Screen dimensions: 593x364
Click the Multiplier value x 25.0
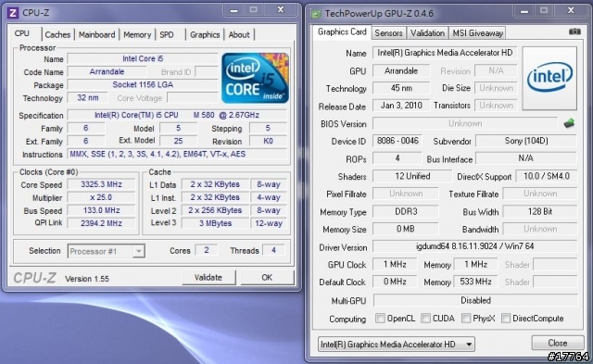pyautogui.click(x=101, y=197)
